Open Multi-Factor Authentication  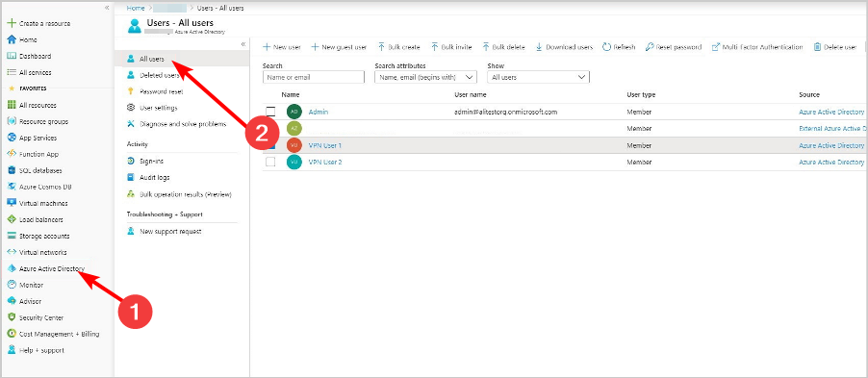click(757, 47)
